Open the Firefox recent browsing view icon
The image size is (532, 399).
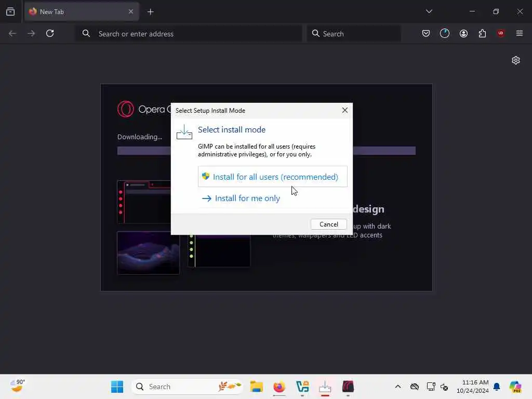pos(10,11)
